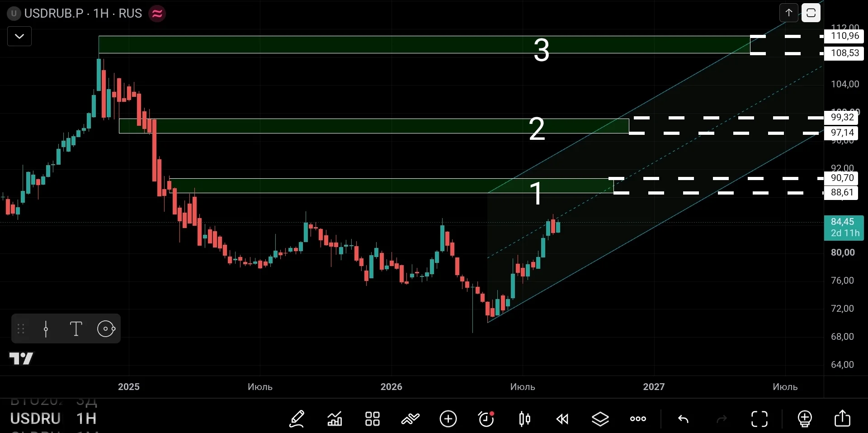Select the Text tool in floating toolbar
Image resolution: width=868 pixels, height=433 pixels.
click(76, 329)
